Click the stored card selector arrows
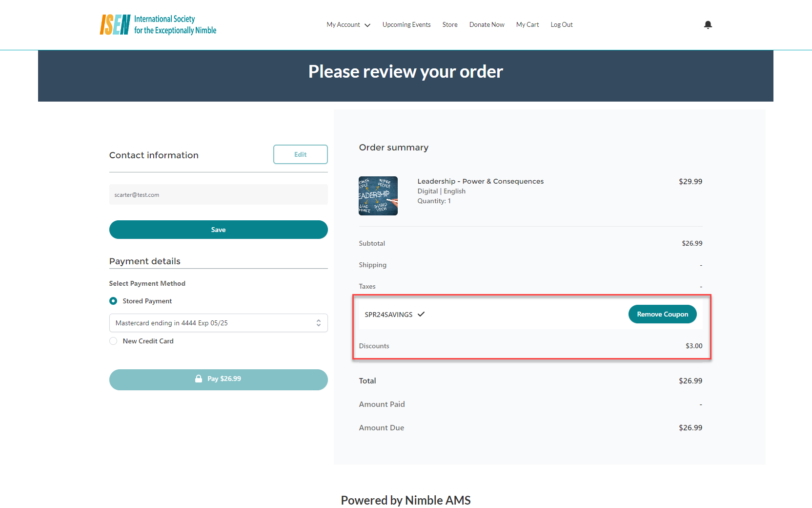 [x=318, y=323]
